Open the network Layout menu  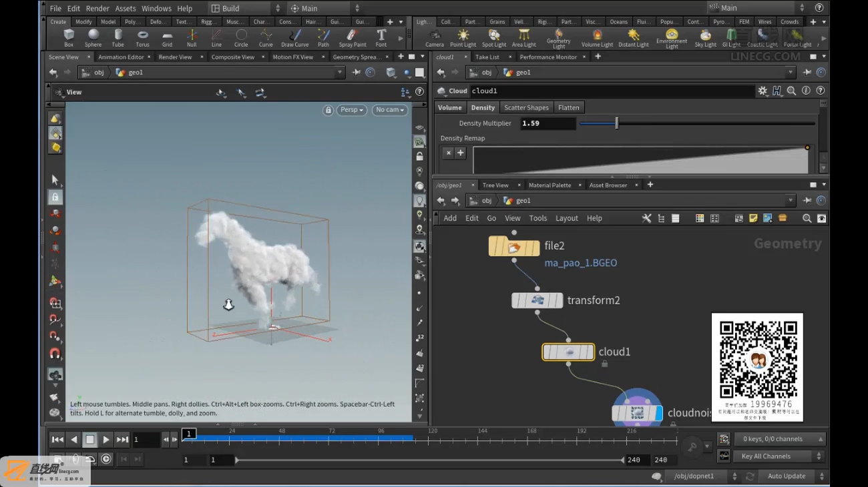(567, 218)
